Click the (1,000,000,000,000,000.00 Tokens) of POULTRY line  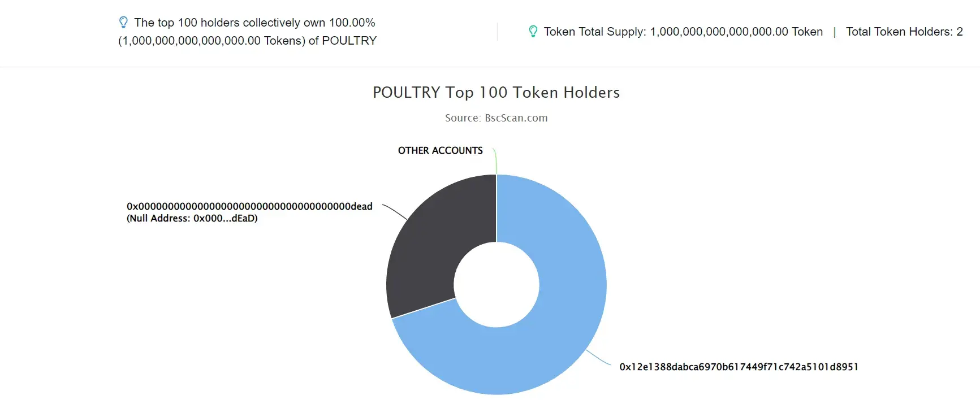click(247, 41)
